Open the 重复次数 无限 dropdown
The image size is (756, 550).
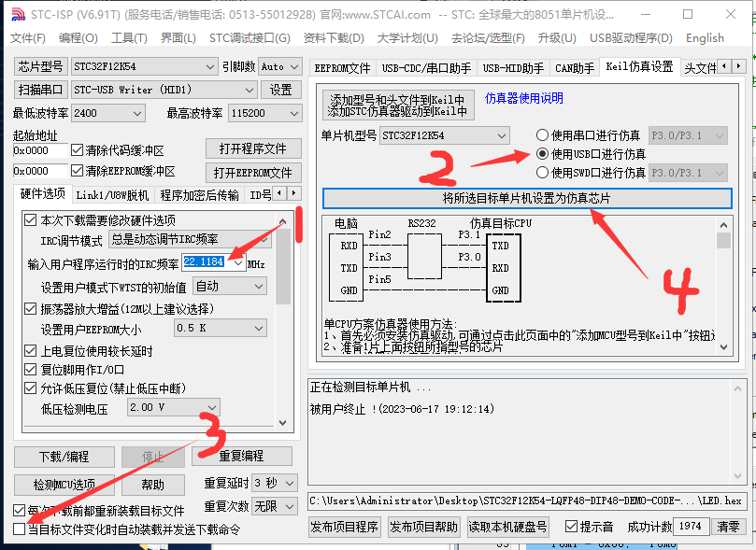tap(275, 507)
